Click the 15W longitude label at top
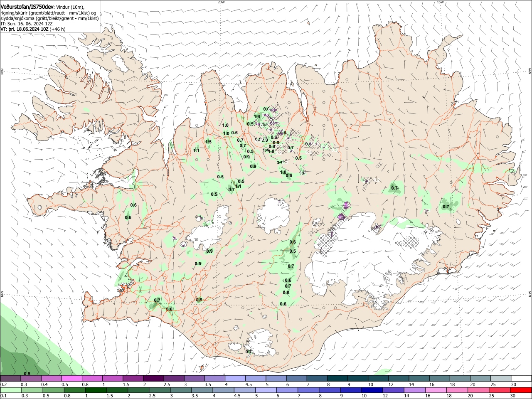Viewport: 532px width, 399px height. click(440, 2)
